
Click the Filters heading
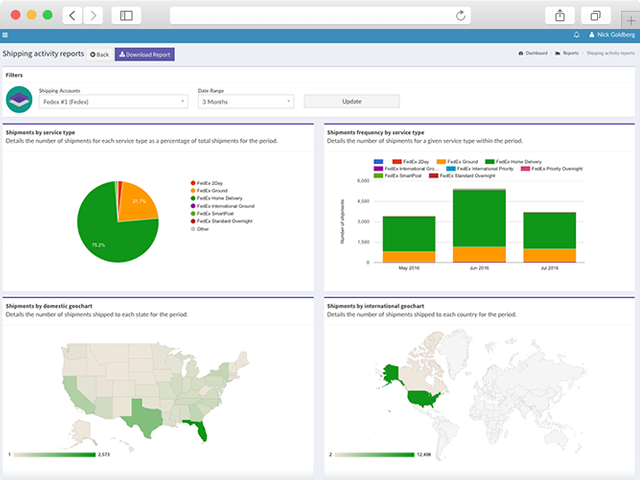pos(14,75)
